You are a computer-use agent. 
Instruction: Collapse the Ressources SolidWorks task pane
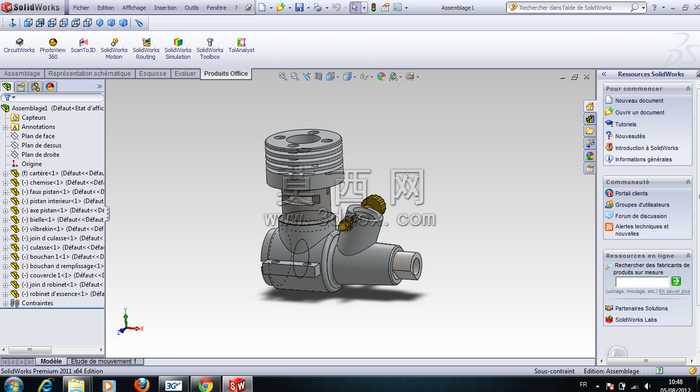point(604,74)
